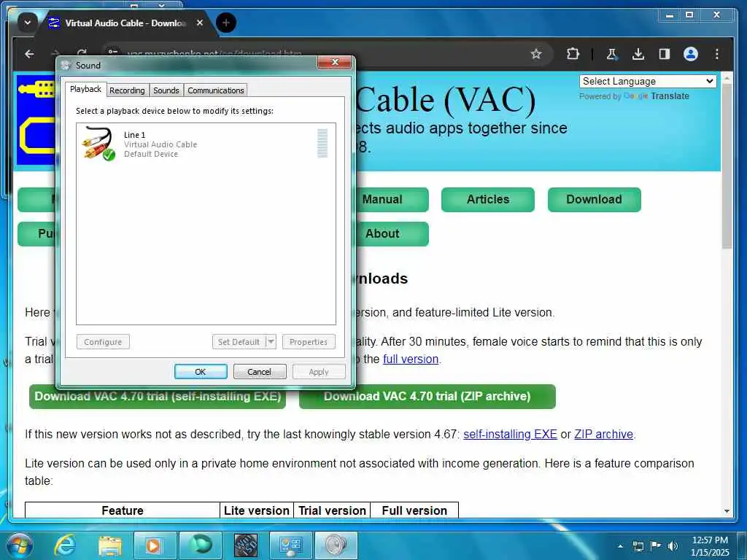This screenshot has width=747, height=560.
Task: Click the network tray icon
Action: 638,546
